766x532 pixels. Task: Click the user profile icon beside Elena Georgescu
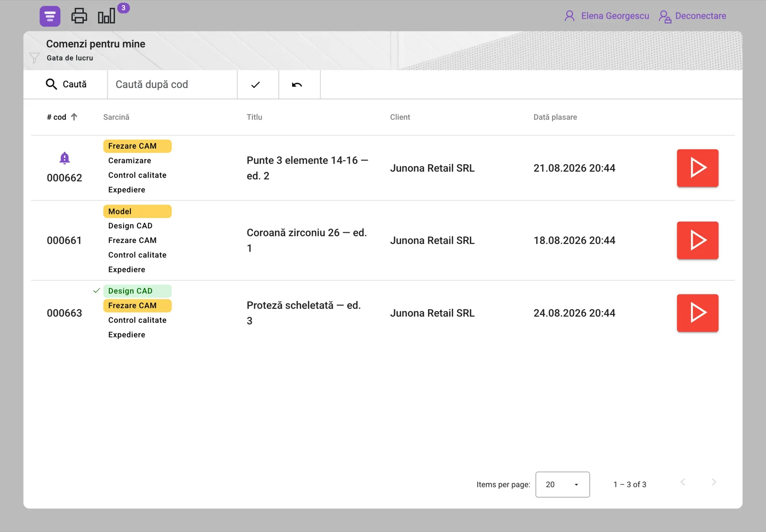[x=569, y=16]
